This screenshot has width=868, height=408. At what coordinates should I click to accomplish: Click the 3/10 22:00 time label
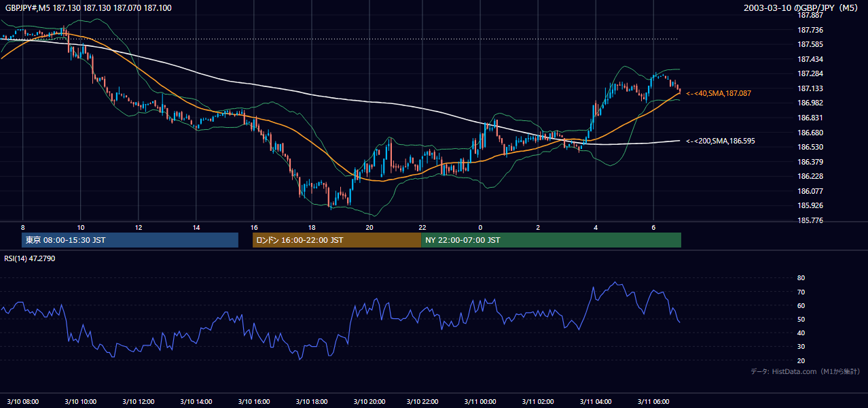pyautogui.click(x=422, y=402)
